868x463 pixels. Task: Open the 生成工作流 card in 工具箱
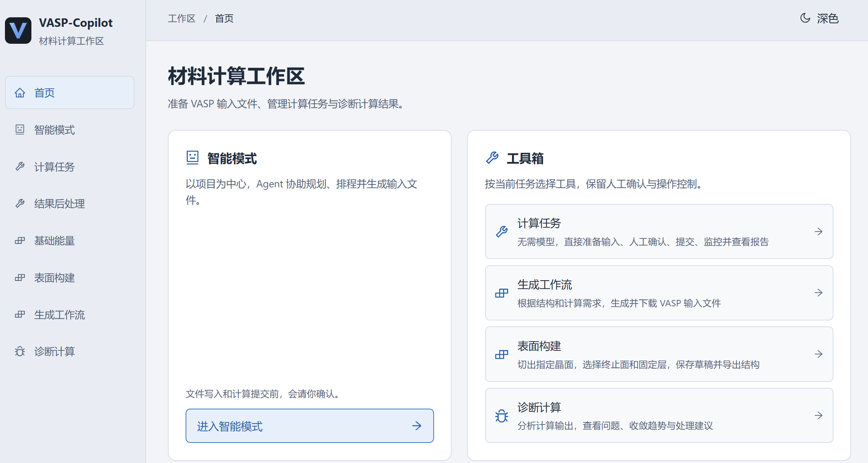click(x=659, y=293)
